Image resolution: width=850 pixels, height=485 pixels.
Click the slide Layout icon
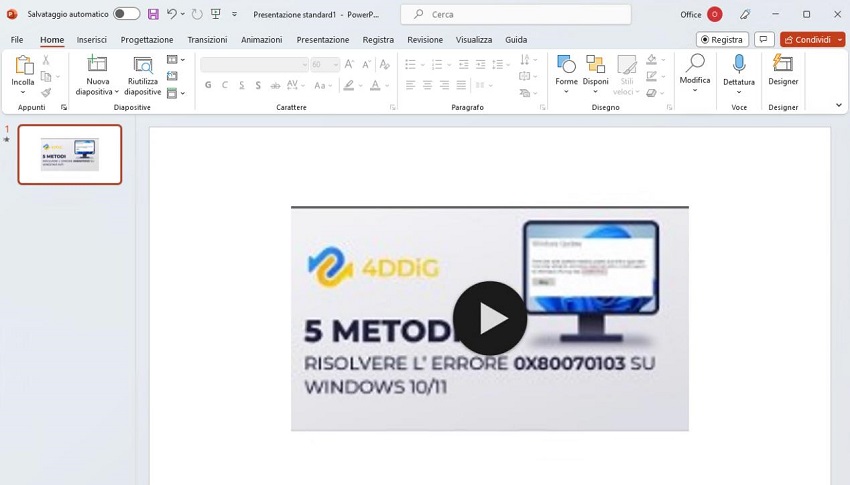click(x=172, y=60)
